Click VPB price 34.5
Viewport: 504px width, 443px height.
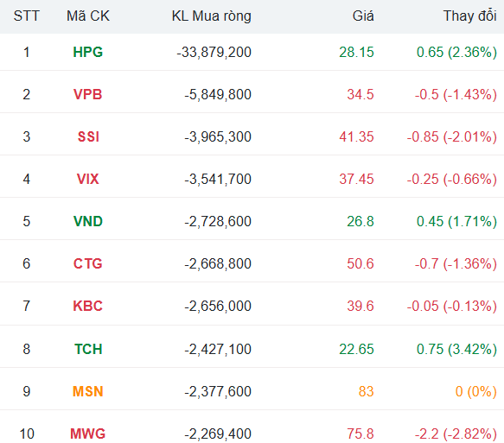pos(360,94)
